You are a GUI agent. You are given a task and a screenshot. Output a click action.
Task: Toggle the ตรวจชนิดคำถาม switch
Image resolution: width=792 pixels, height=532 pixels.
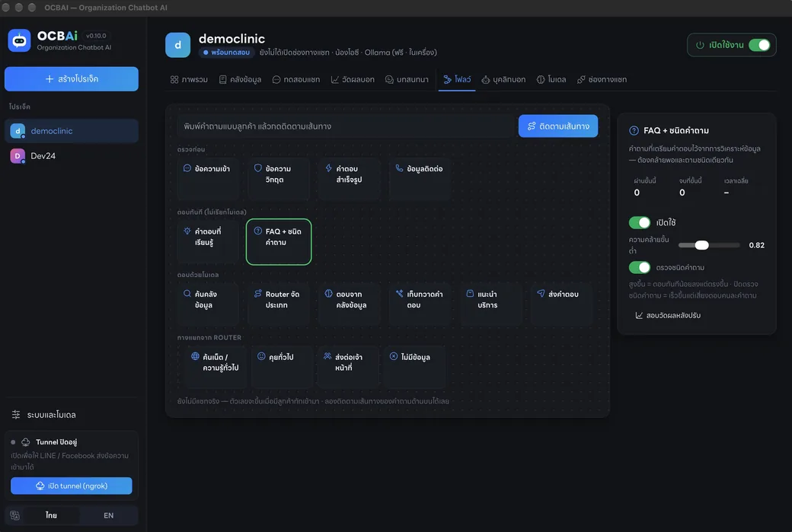click(639, 267)
